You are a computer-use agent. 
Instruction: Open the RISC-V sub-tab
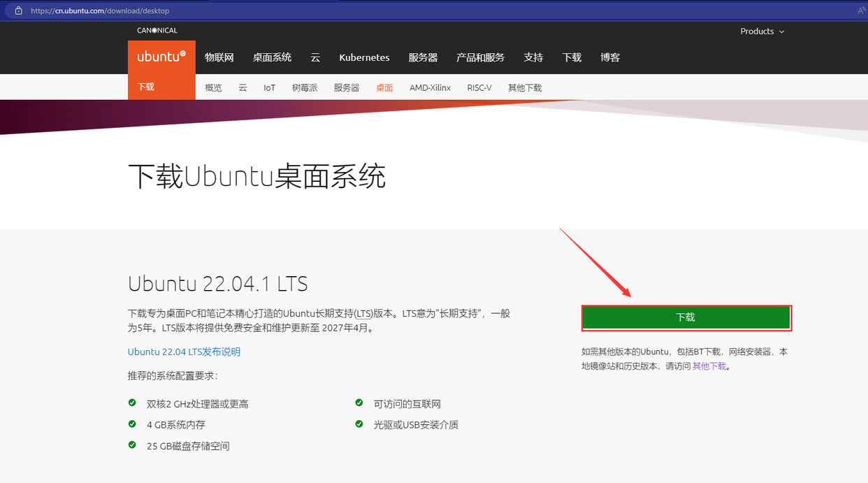479,88
